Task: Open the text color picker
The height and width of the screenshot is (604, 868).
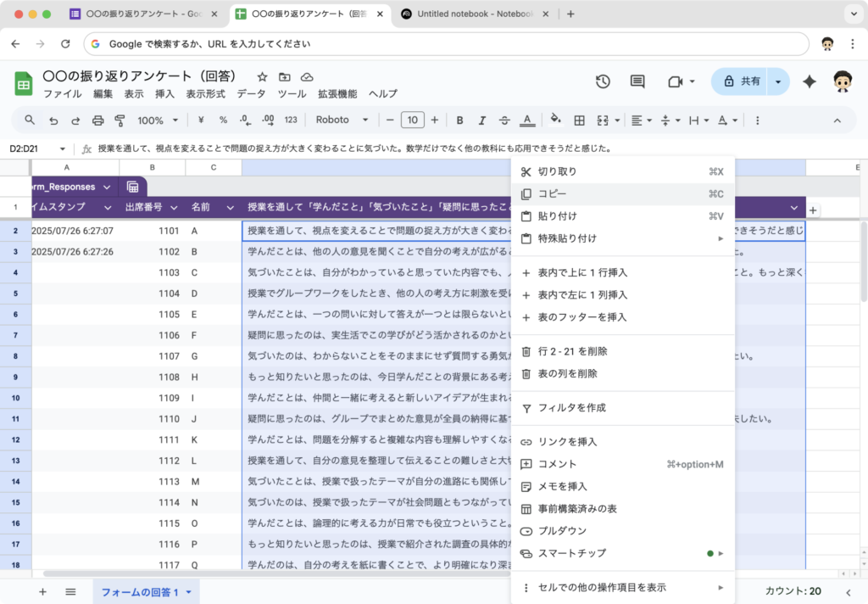Action: [527, 120]
